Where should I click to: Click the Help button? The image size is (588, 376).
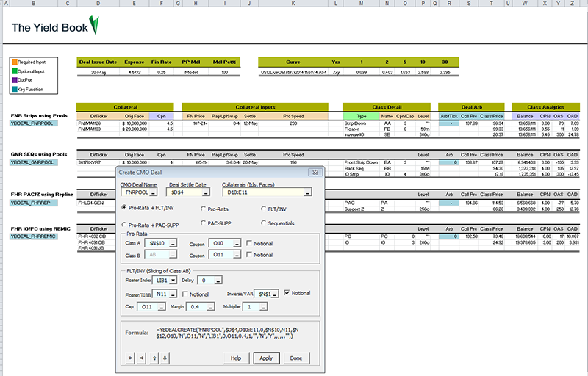pos(236,358)
